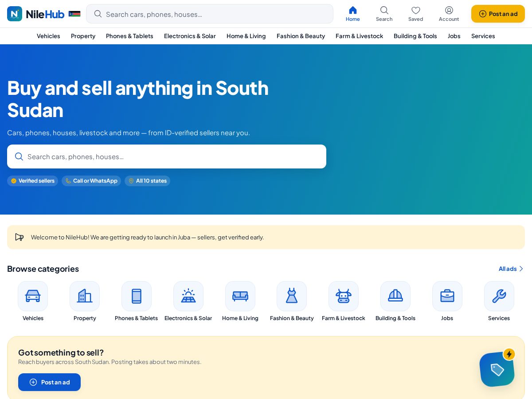The image size is (532, 399).
Task: Click the floating price tag button
Action: [497, 369]
